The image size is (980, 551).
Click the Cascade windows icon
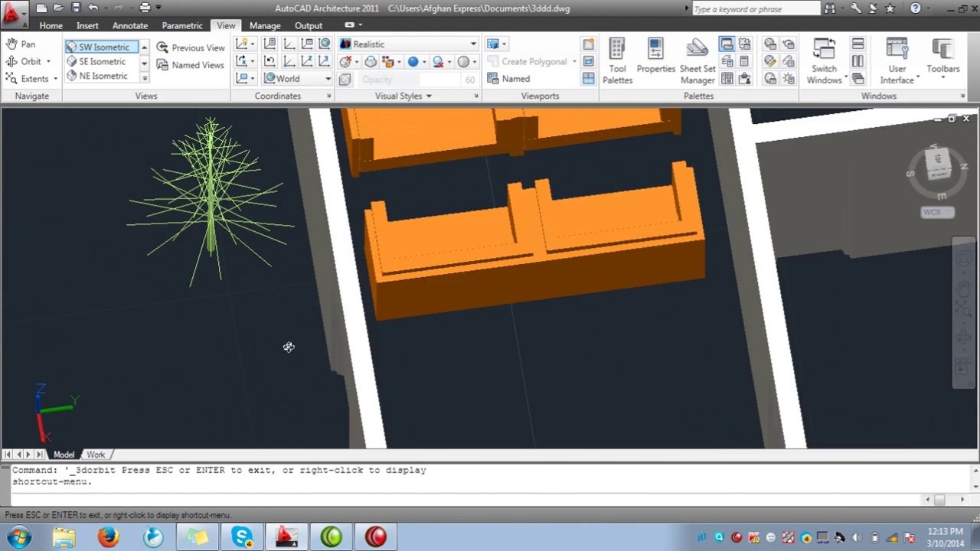[857, 79]
